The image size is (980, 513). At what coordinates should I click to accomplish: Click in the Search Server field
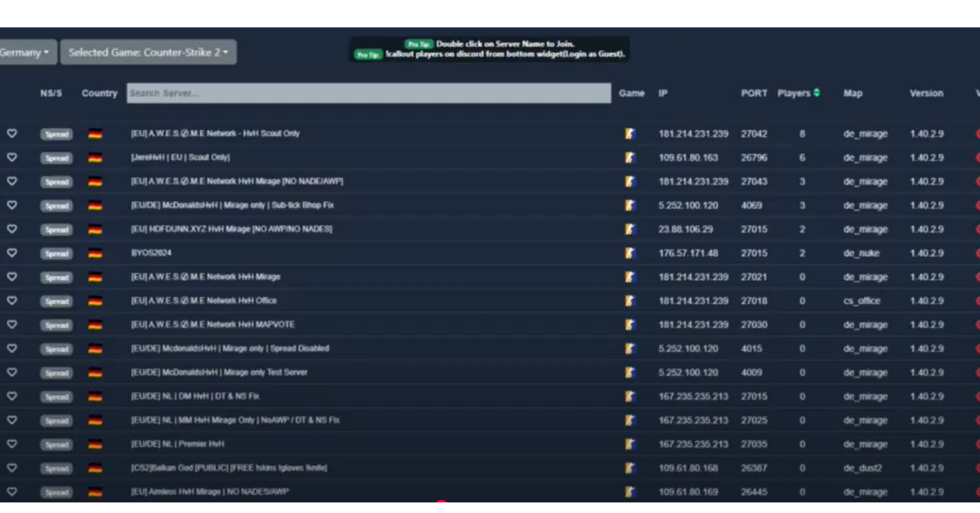[368, 93]
